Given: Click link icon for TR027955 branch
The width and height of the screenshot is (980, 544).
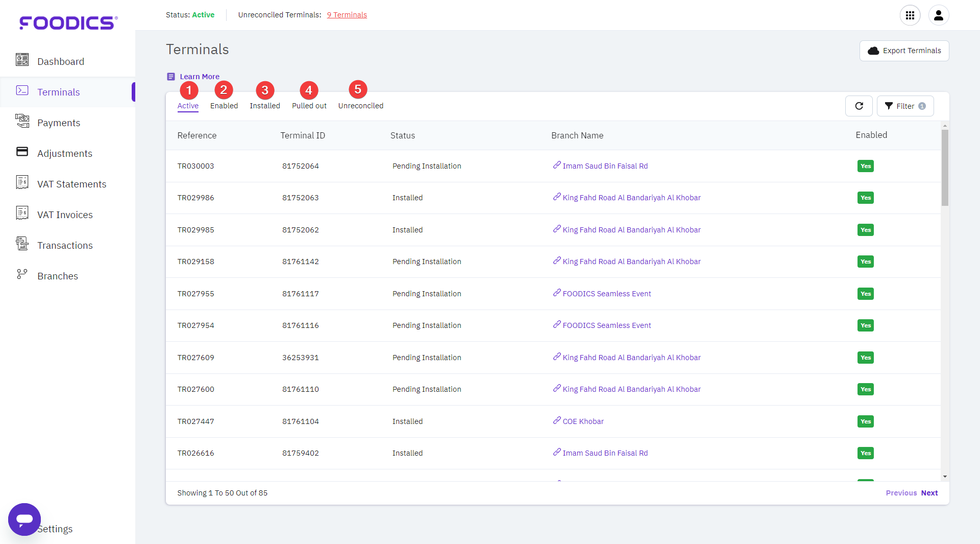Looking at the screenshot, I should 557,293.
